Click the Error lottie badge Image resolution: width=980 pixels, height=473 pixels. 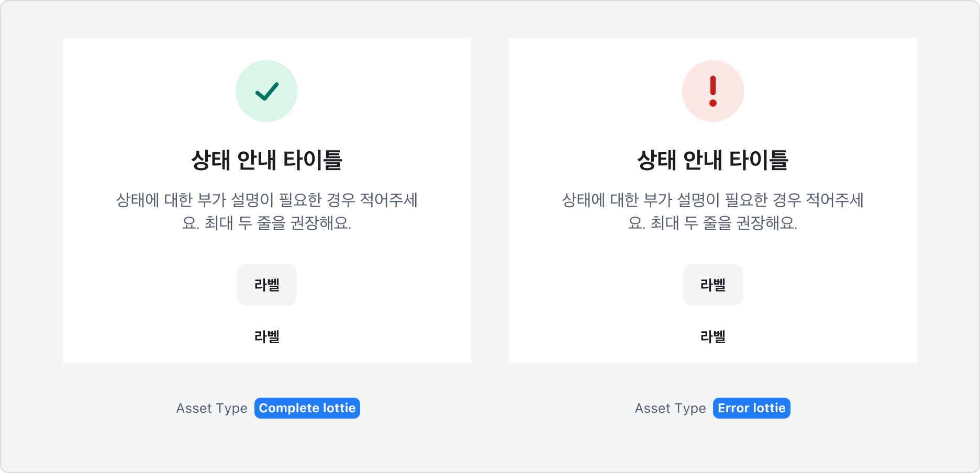(x=751, y=408)
